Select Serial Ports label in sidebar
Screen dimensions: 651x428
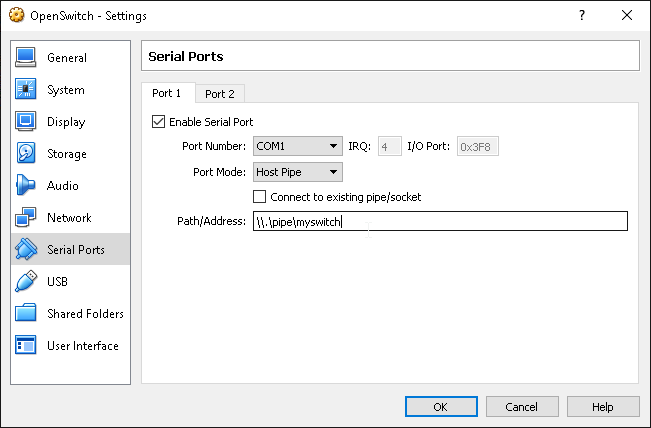coord(76,249)
